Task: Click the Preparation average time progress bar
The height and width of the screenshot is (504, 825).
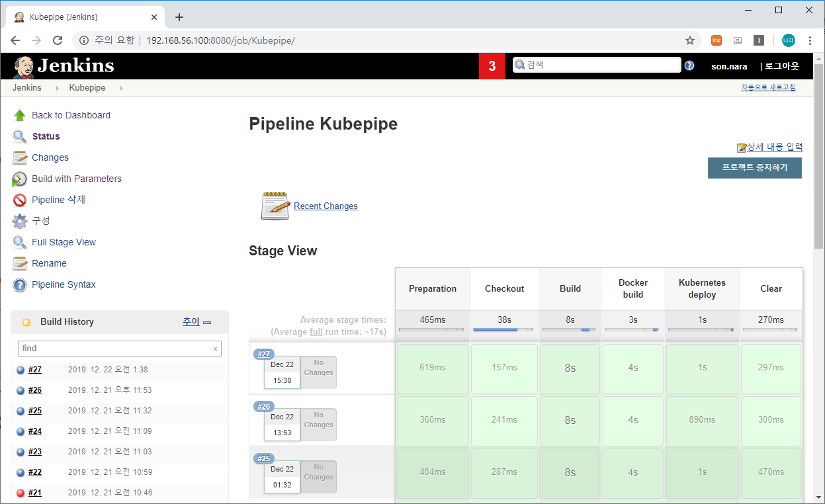Action: (x=432, y=329)
